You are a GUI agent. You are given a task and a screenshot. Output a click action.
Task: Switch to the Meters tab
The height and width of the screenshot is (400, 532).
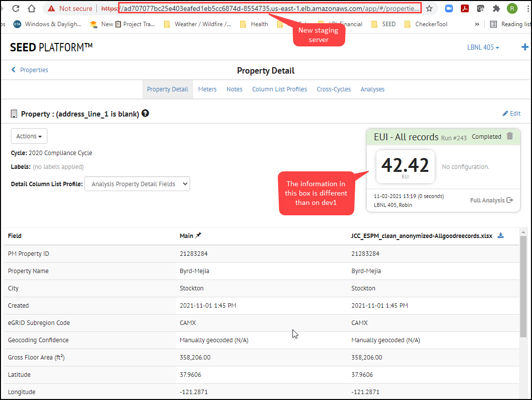[207, 89]
